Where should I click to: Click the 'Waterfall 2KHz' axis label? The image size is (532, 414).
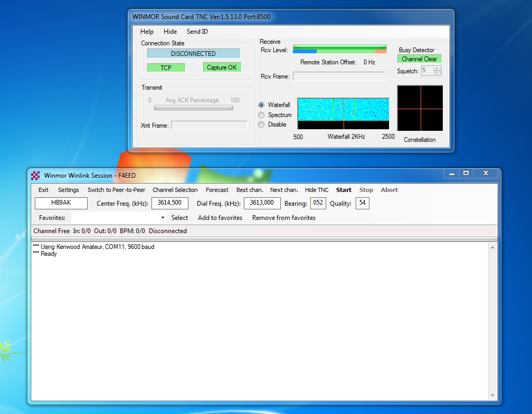(346, 137)
